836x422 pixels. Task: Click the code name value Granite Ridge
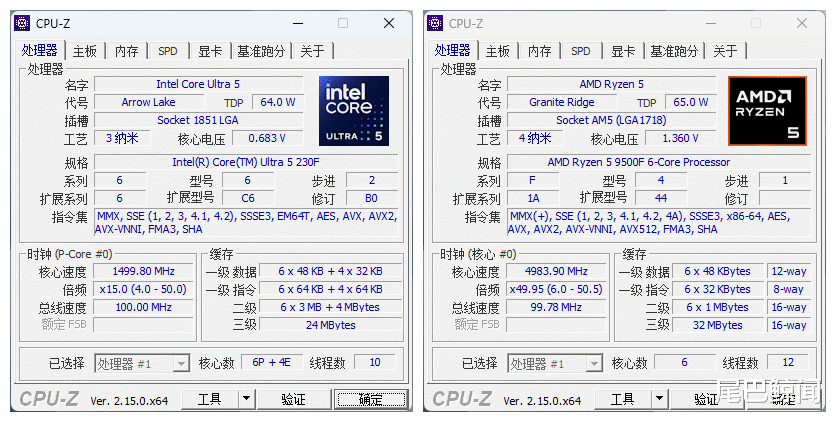tap(562, 102)
